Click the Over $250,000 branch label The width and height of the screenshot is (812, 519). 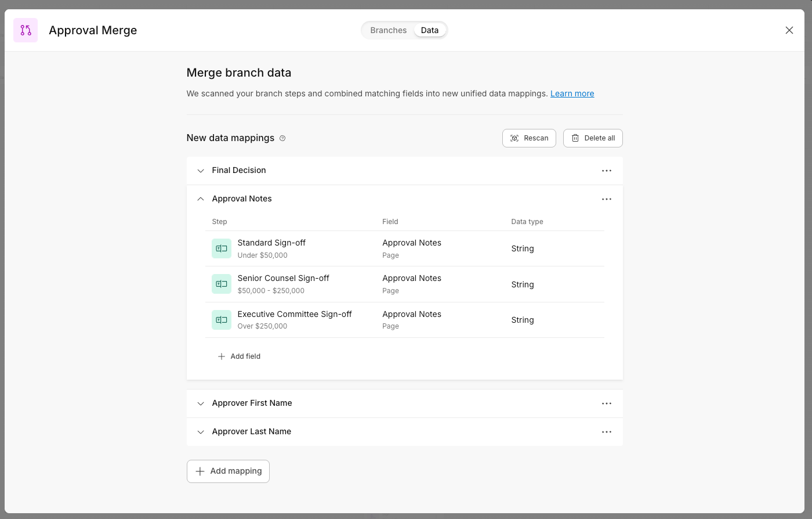[263, 326]
